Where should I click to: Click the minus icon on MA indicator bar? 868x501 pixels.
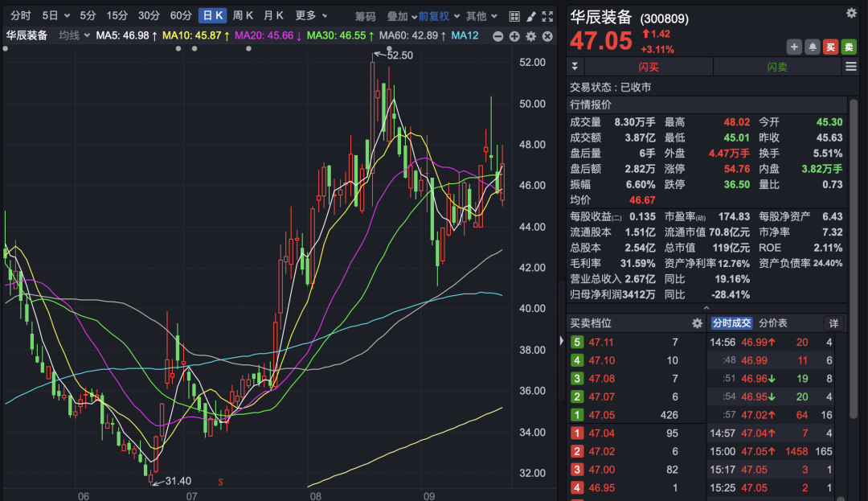point(497,35)
